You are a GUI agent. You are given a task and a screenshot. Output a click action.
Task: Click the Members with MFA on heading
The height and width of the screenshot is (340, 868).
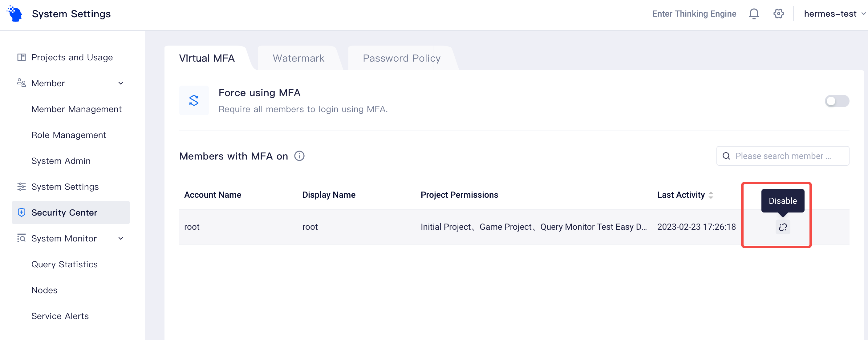pos(233,156)
